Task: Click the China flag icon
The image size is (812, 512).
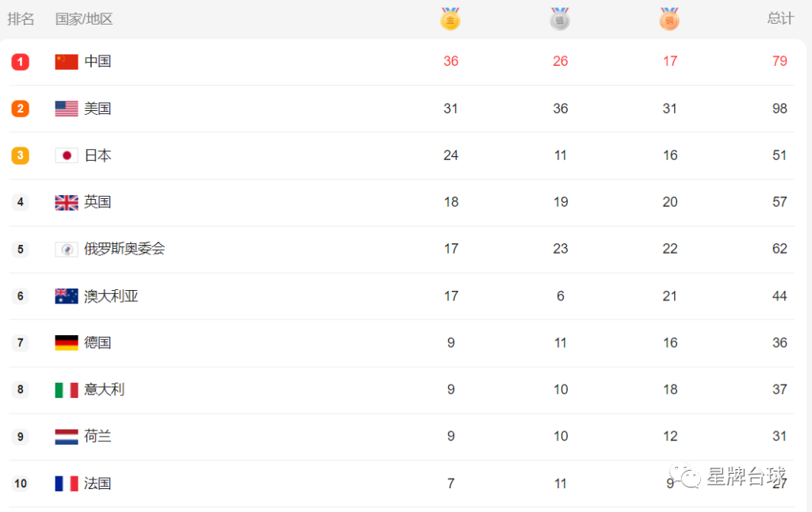Action: click(x=67, y=62)
